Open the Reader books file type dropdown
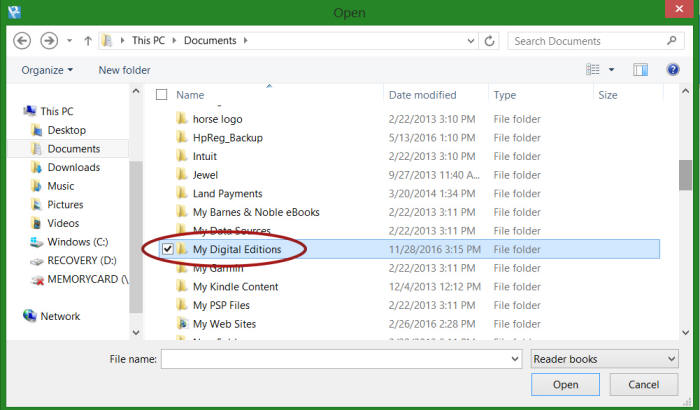Screen dimensions: 700x410 [603, 358]
